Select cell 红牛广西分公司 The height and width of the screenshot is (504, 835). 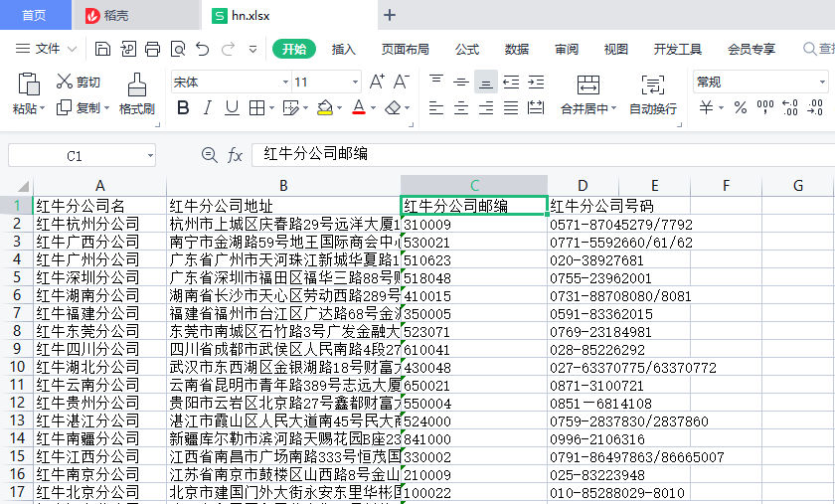click(x=100, y=242)
